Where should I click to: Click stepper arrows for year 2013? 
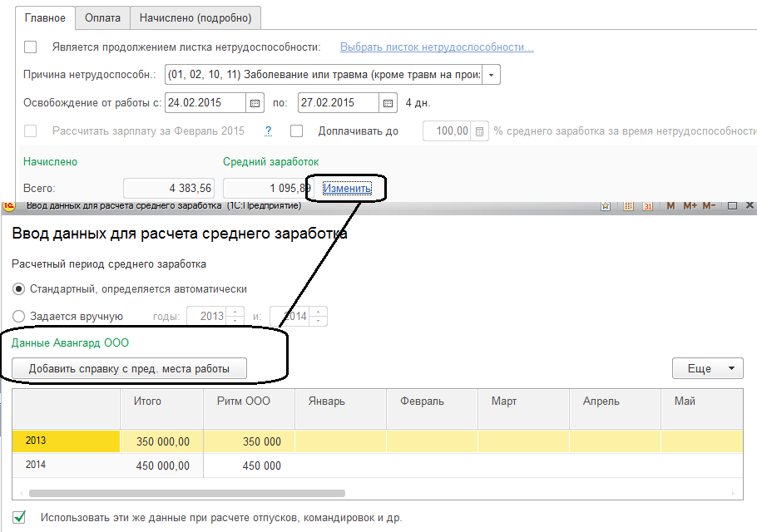click(235, 317)
